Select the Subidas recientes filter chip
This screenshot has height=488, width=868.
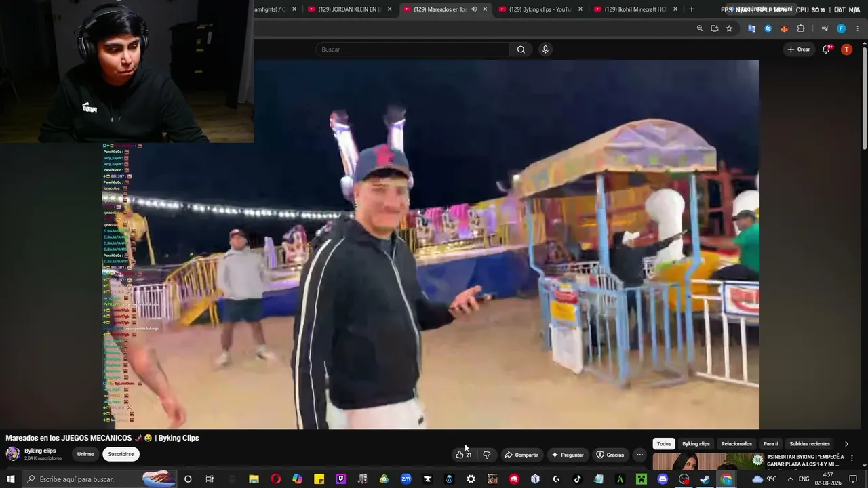[x=810, y=444]
